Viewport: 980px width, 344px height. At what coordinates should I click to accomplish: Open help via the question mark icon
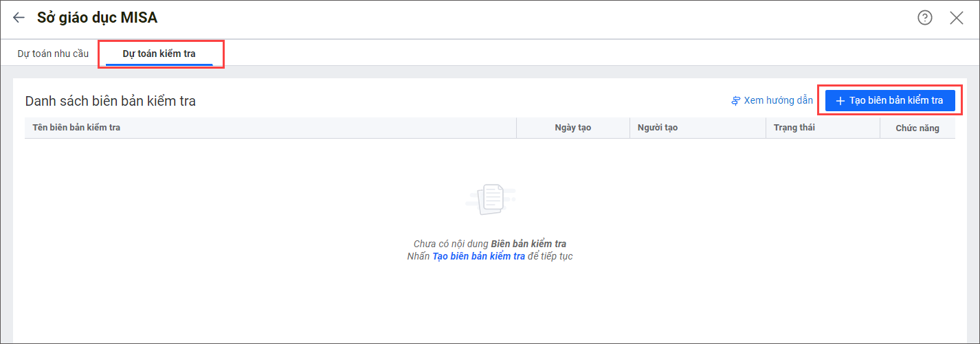click(925, 18)
